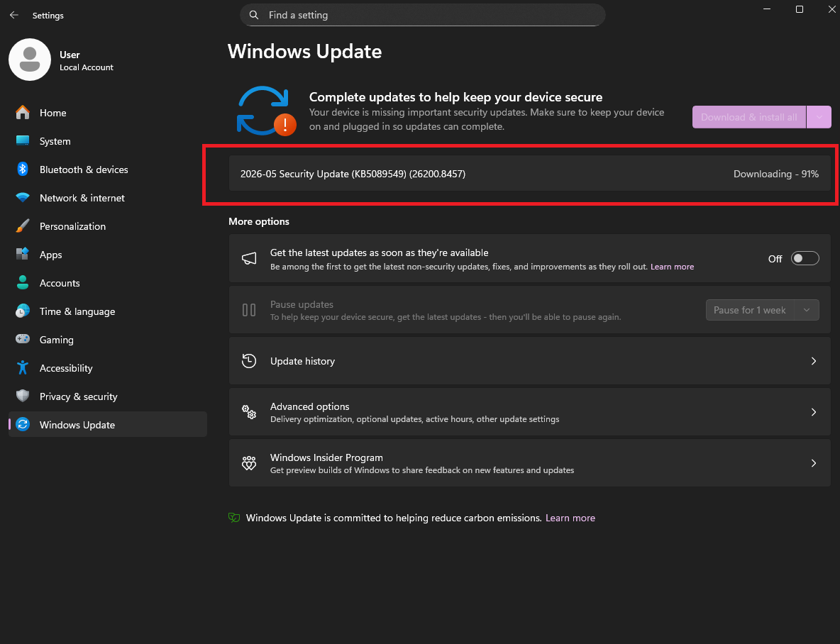The width and height of the screenshot is (840, 644).
Task: Click the search magnifier icon
Action: [x=255, y=15]
